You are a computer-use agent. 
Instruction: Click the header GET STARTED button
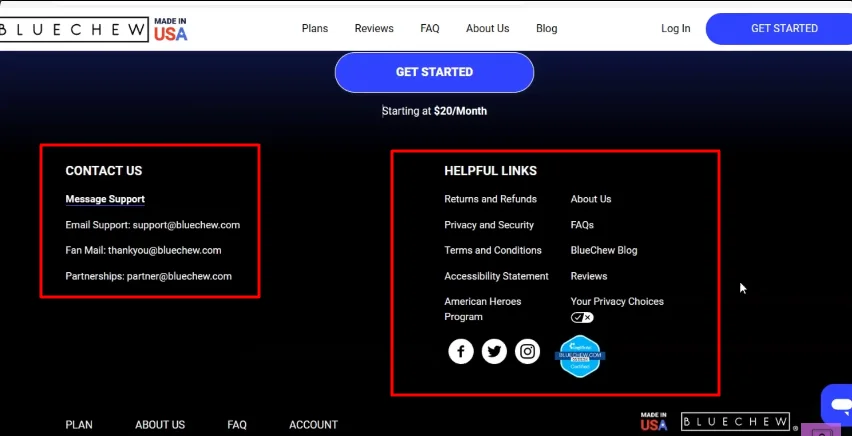tap(779, 29)
